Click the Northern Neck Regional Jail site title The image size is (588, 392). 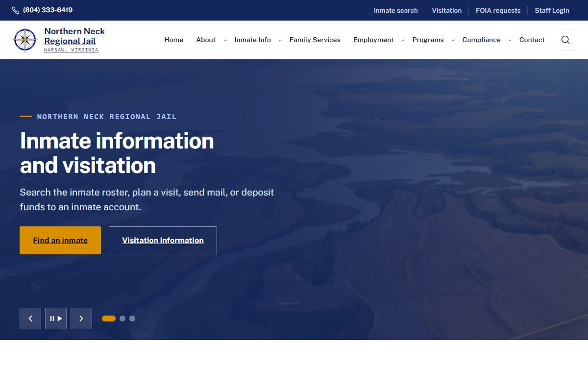point(74,36)
